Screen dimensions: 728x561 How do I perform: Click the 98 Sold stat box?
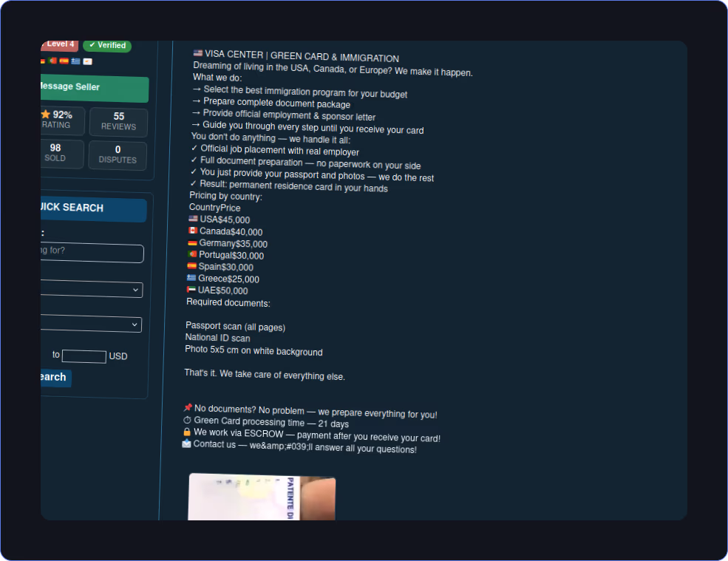[x=62, y=153]
